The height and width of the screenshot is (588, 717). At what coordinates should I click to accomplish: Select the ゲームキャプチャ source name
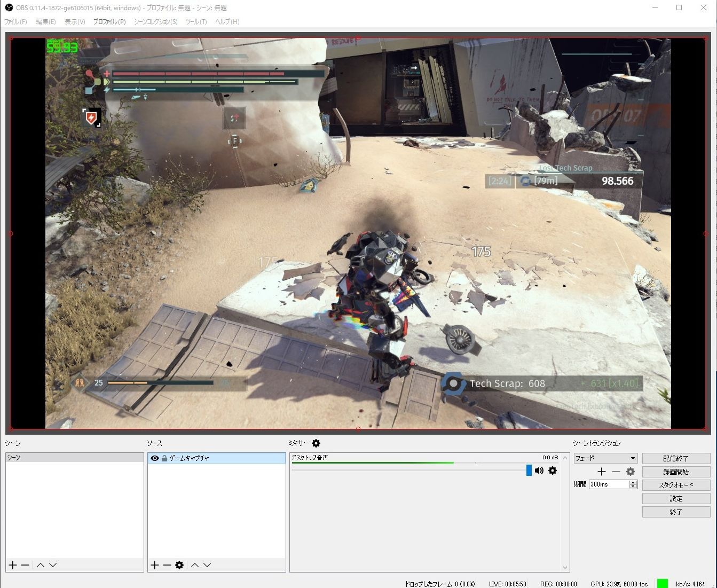click(x=190, y=458)
